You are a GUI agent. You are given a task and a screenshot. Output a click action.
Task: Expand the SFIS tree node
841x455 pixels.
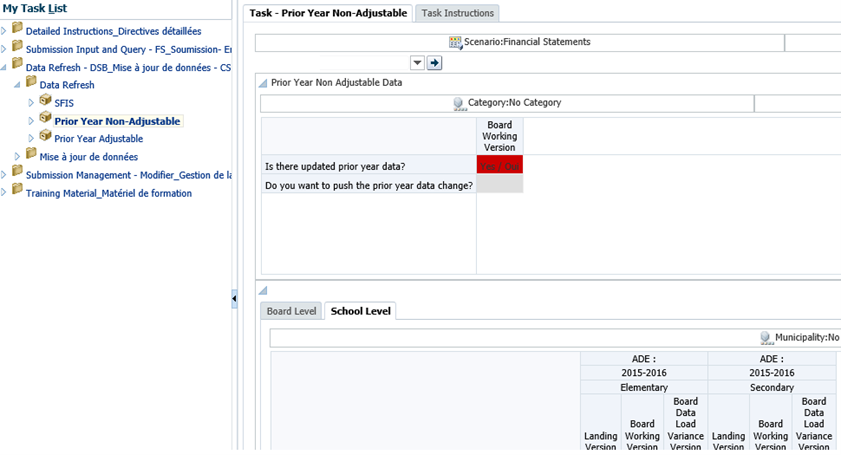point(31,103)
